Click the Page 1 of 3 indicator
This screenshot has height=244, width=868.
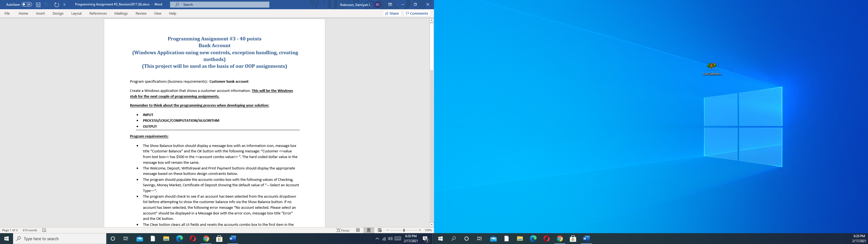click(x=9, y=230)
